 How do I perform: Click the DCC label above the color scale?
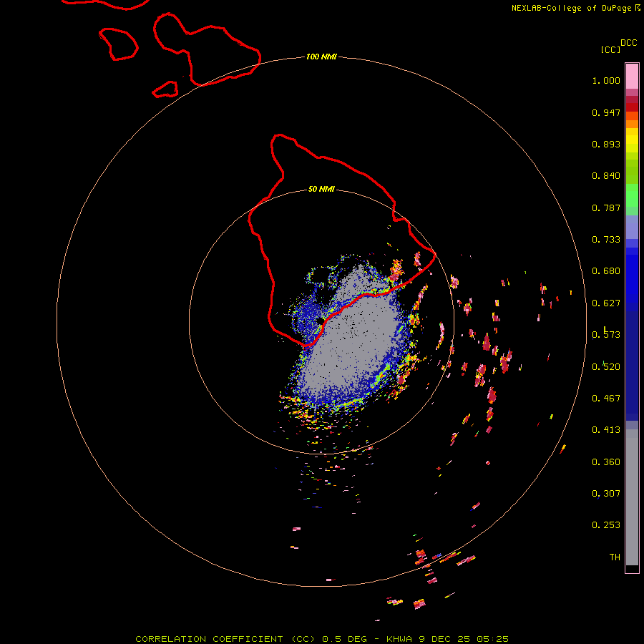tap(628, 43)
